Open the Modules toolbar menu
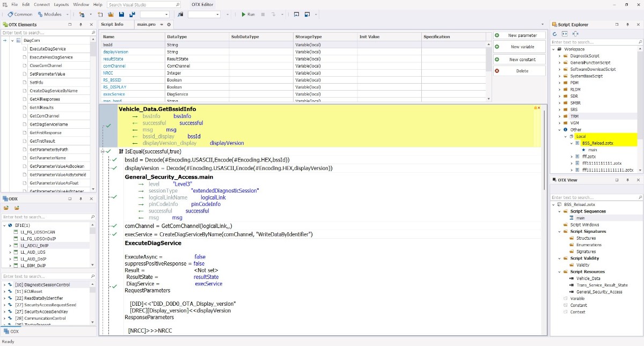 49,14
